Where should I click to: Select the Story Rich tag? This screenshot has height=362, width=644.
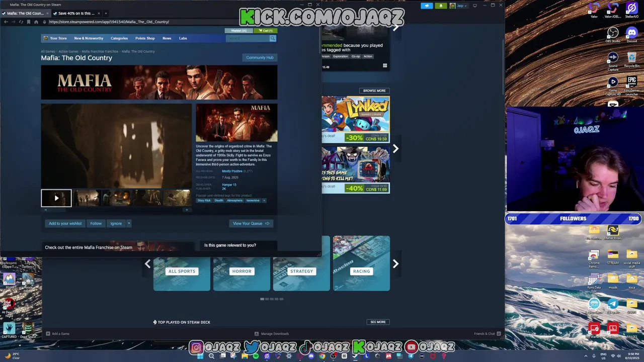(x=204, y=201)
